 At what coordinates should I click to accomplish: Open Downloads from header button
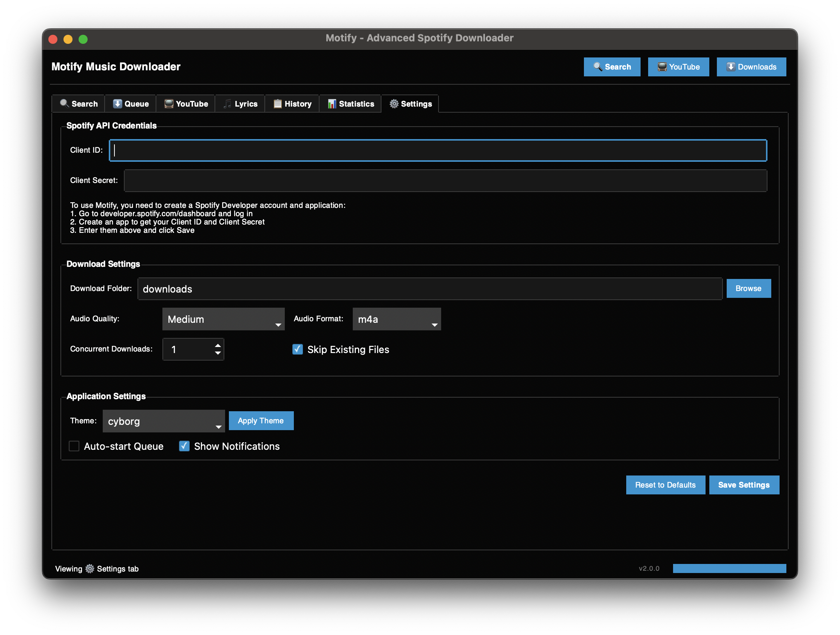click(751, 67)
